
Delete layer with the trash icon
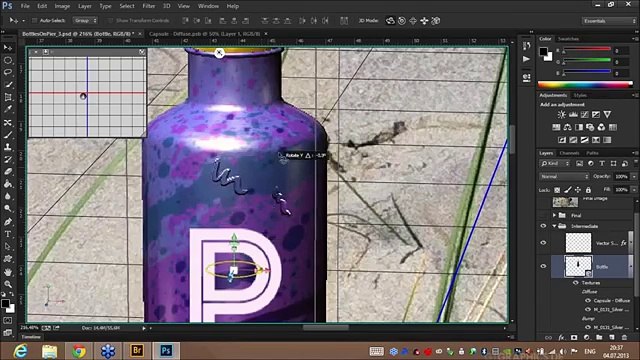pos(624,337)
